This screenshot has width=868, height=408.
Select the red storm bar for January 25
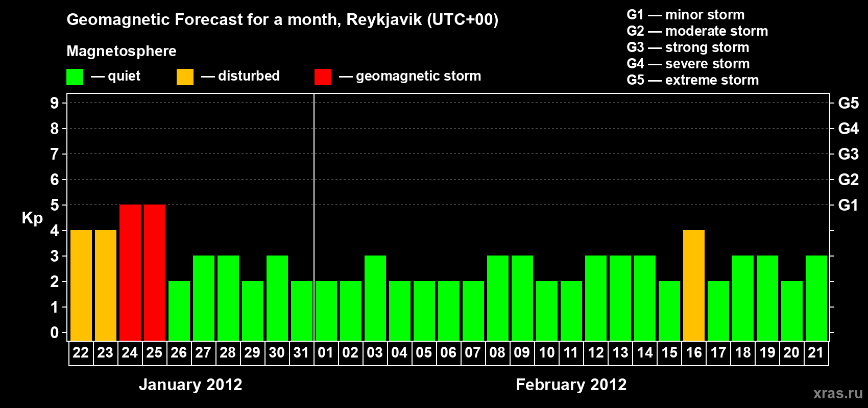[x=155, y=272]
